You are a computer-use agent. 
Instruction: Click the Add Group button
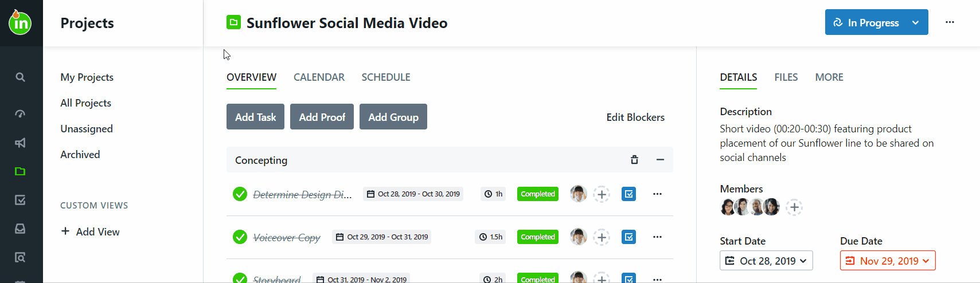393,117
